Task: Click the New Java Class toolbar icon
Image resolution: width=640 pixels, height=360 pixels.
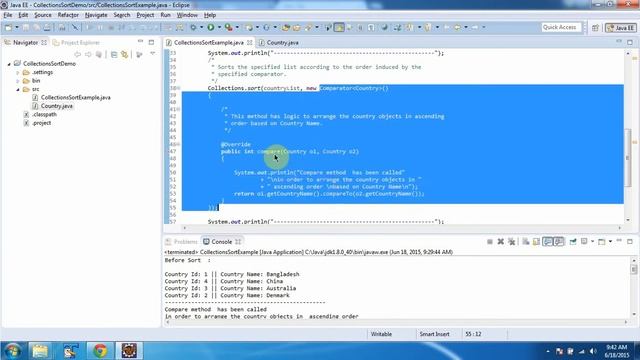Action: [267, 27]
